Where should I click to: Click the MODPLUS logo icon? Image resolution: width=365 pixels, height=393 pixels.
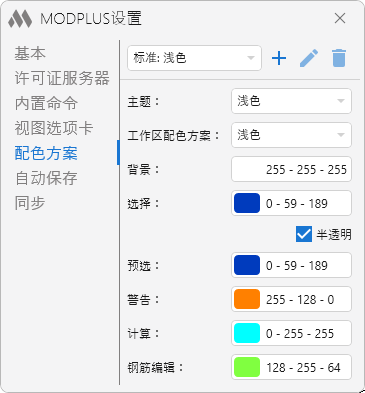[20, 18]
